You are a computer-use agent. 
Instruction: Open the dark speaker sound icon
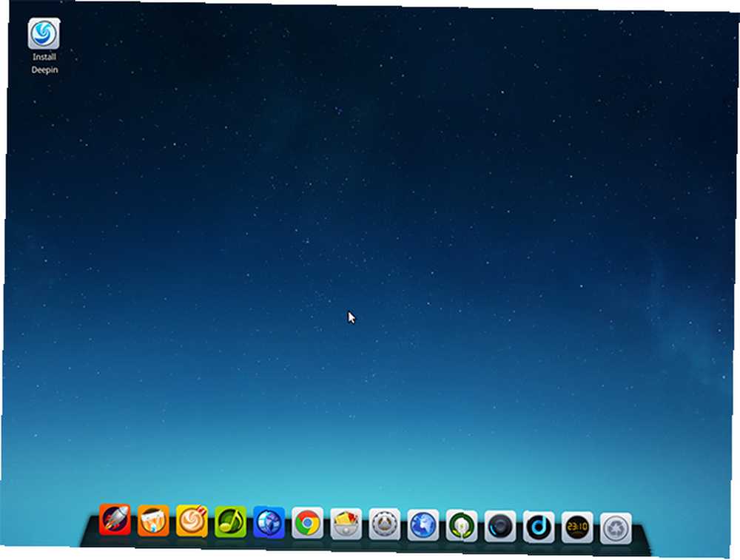(500, 526)
